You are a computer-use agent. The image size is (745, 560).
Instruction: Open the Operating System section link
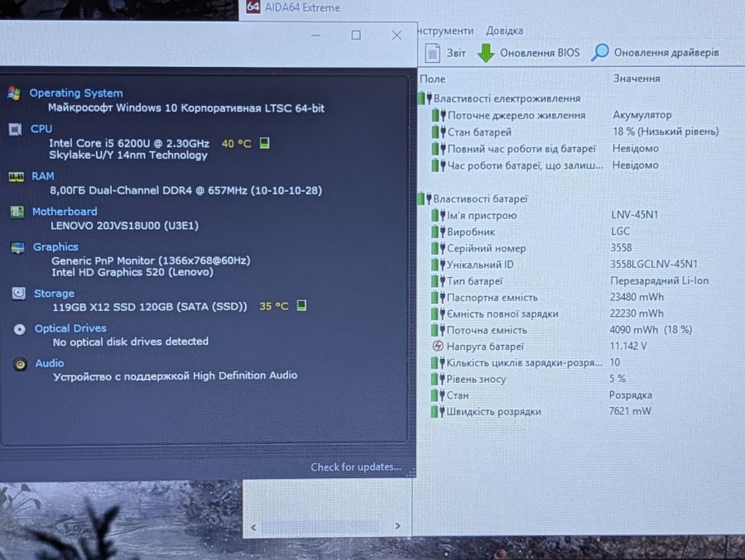[76, 93]
